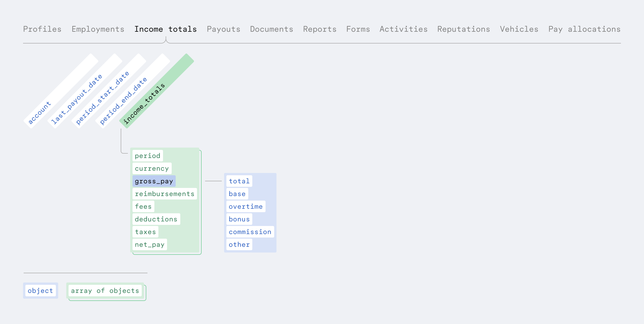Image resolution: width=644 pixels, height=324 pixels.
Task: Go to the Documents tab
Action: click(271, 29)
